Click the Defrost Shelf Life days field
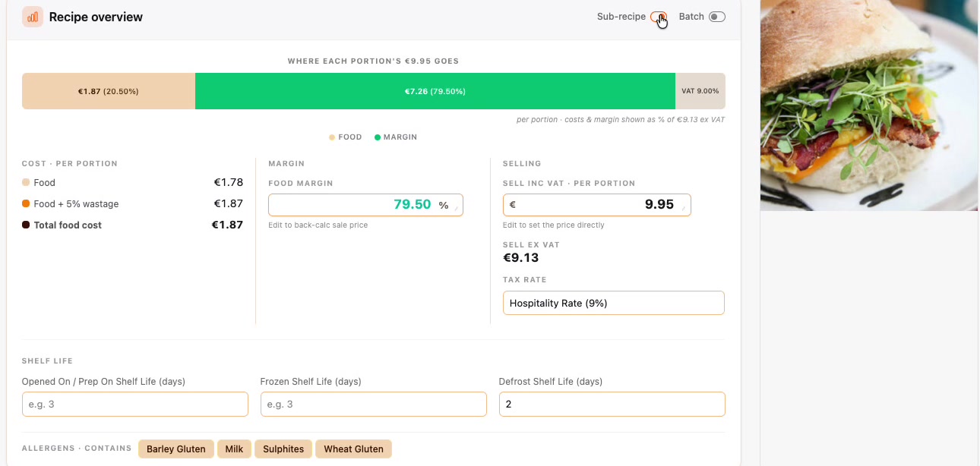Screen dimensions: 980x466 [x=612, y=405]
